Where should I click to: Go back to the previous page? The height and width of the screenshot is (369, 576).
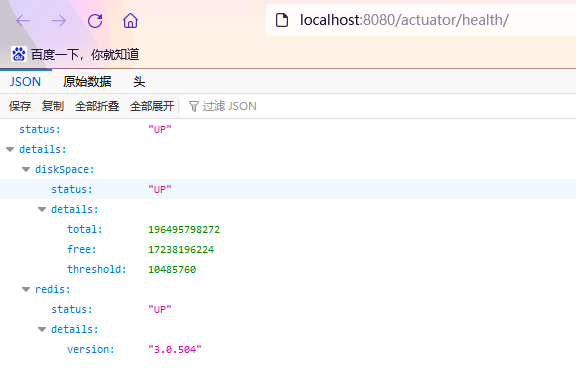point(23,21)
